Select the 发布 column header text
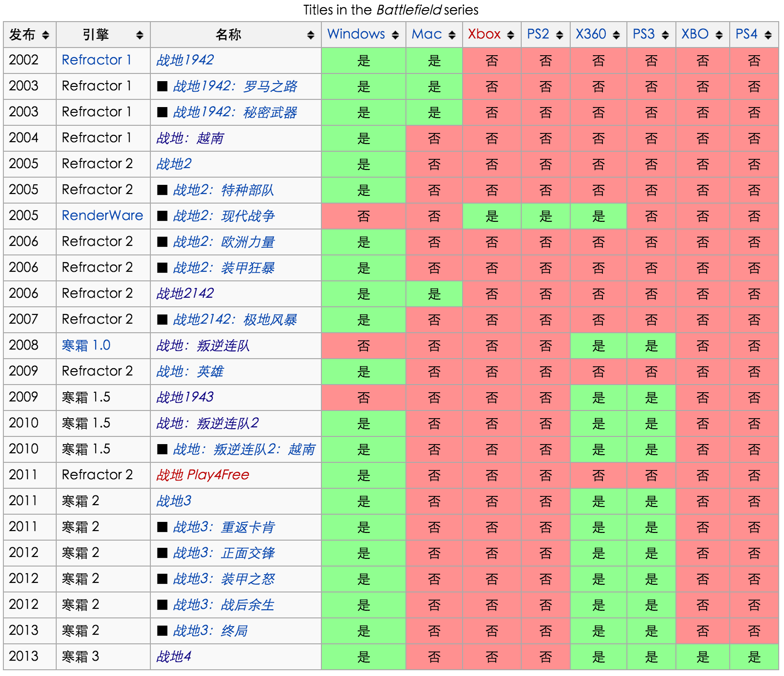This screenshot has width=784, height=676. 22,35
